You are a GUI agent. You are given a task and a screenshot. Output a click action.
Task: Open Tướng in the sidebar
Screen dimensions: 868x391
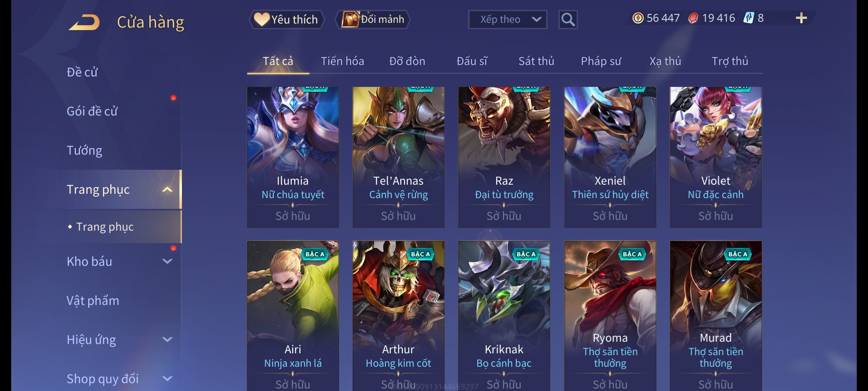tap(84, 150)
